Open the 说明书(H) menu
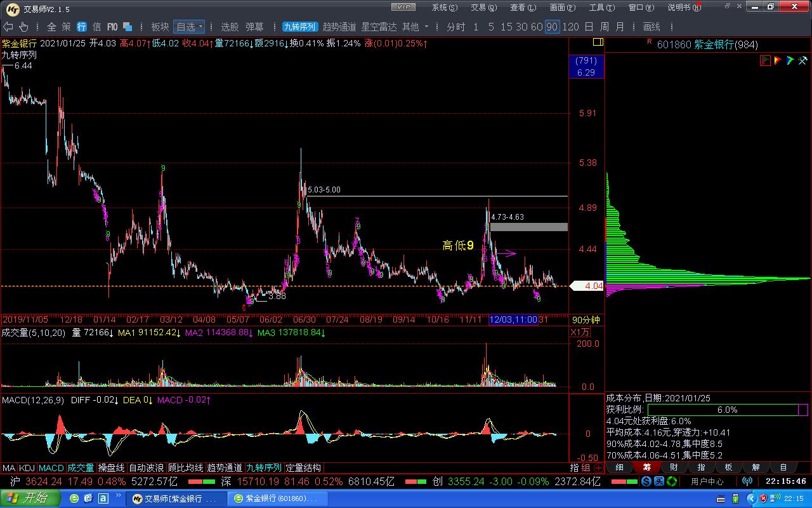 click(x=683, y=7)
